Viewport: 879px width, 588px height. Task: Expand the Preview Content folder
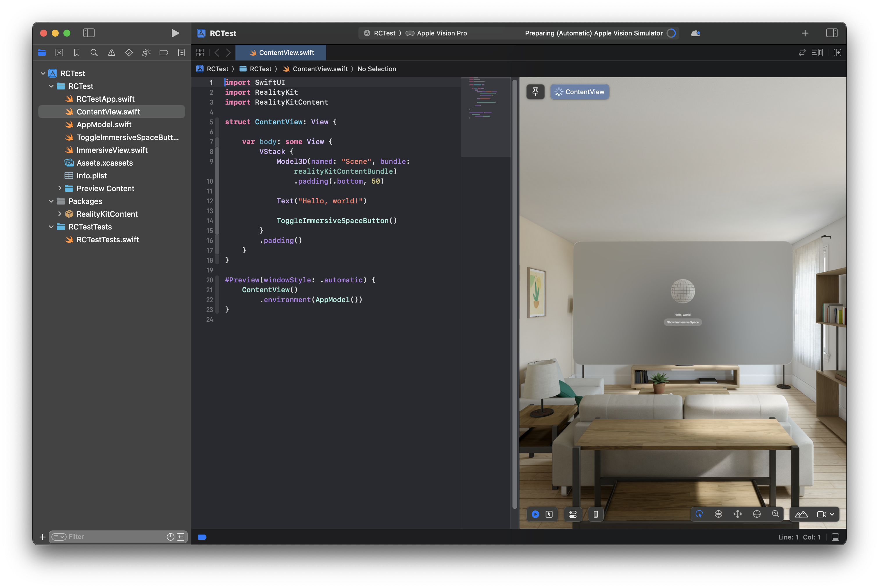point(60,188)
